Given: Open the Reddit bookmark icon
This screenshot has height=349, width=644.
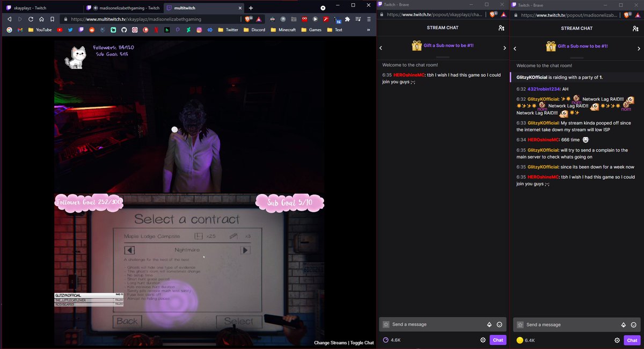Looking at the screenshot, I should 92,30.
